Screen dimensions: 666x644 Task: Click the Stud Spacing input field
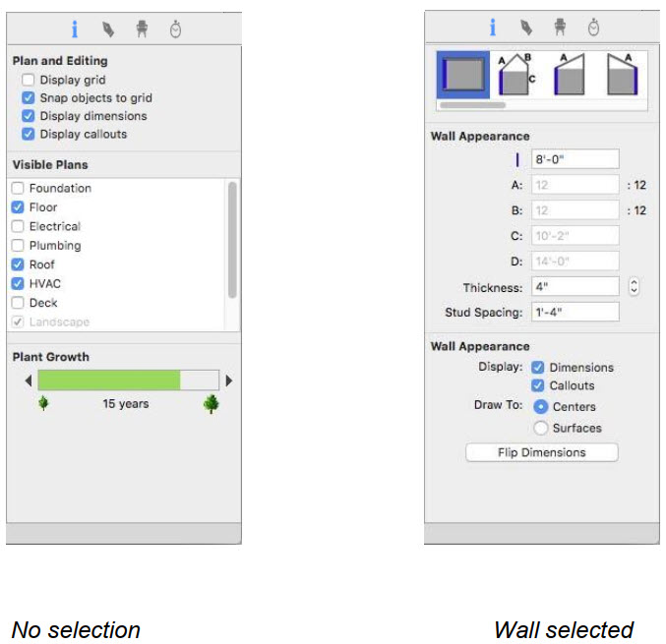[x=575, y=312]
